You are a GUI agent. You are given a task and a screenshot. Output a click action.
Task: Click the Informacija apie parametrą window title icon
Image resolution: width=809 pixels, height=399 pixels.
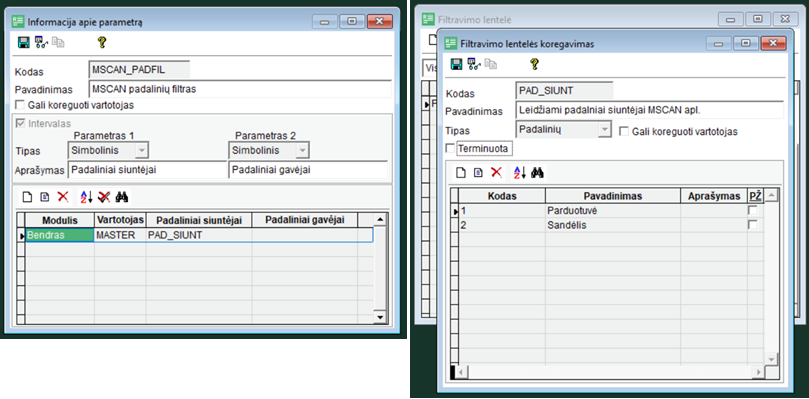(x=18, y=22)
